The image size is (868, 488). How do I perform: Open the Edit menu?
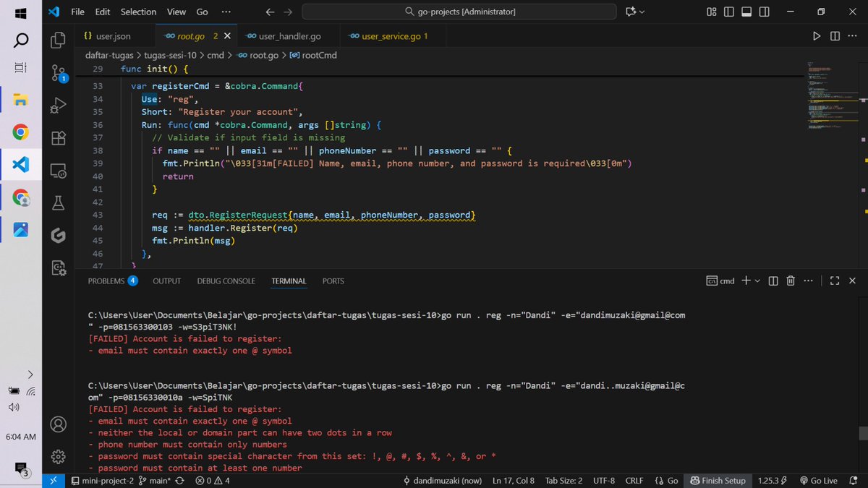[103, 12]
